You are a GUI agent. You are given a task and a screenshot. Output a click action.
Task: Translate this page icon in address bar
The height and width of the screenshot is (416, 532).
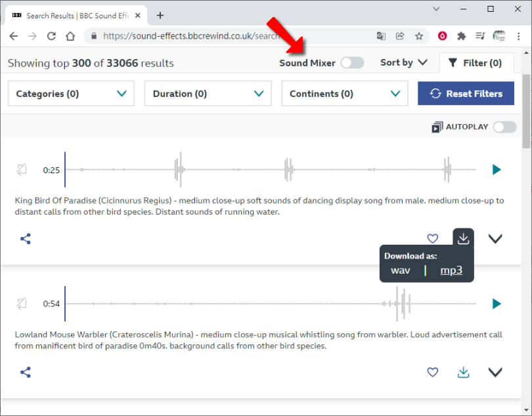coord(381,36)
